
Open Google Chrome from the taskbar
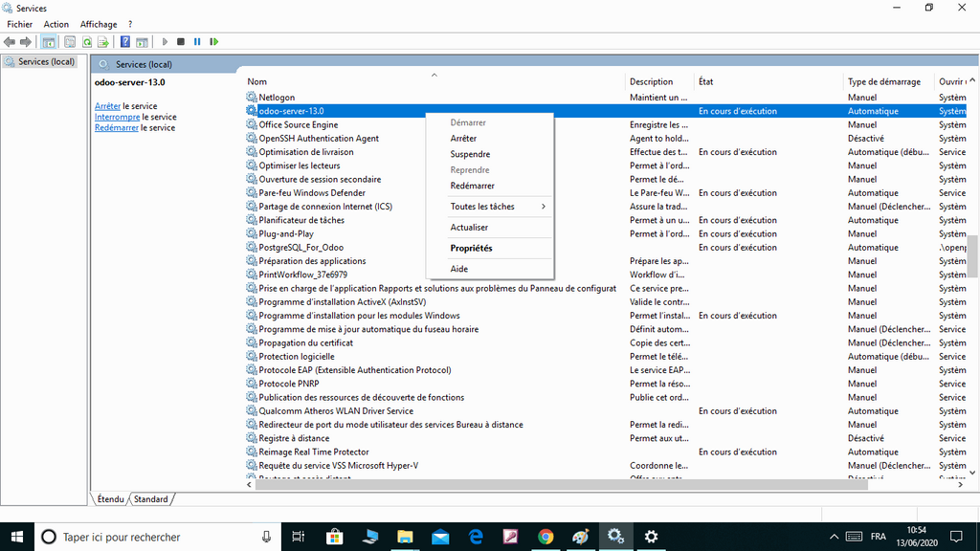(x=546, y=537)
